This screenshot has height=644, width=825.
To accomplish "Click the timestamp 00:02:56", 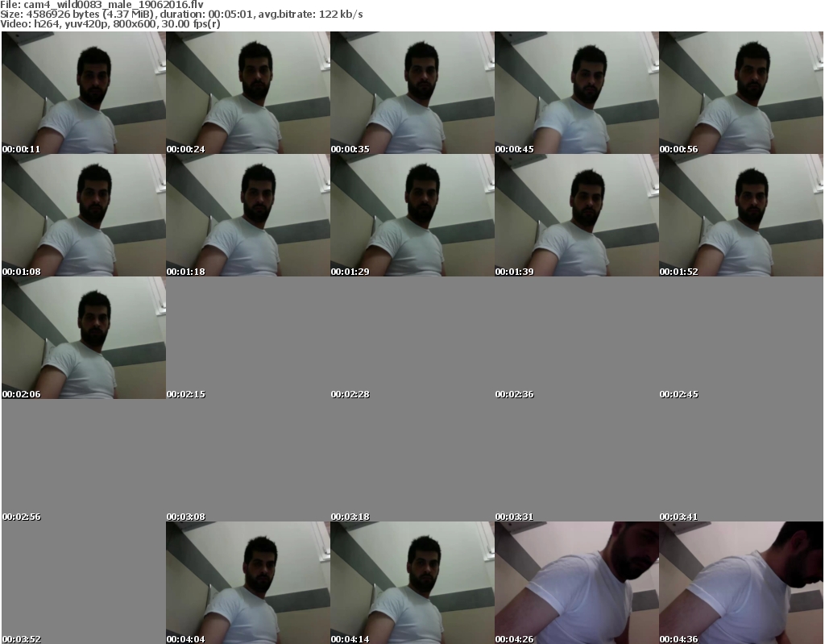I will pos(21,517).
